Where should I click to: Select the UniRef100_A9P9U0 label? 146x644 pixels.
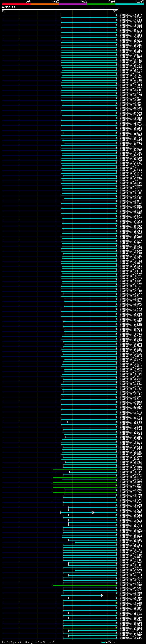[131, 500]
